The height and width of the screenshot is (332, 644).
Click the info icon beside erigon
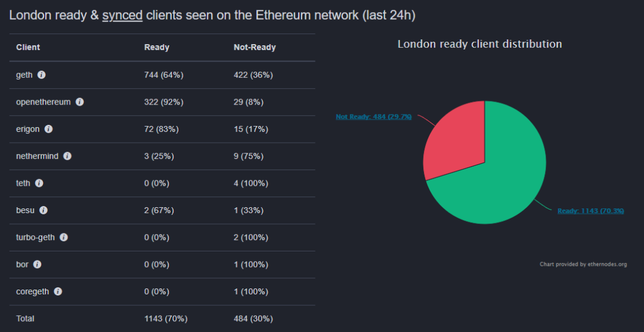coord(48,129)
